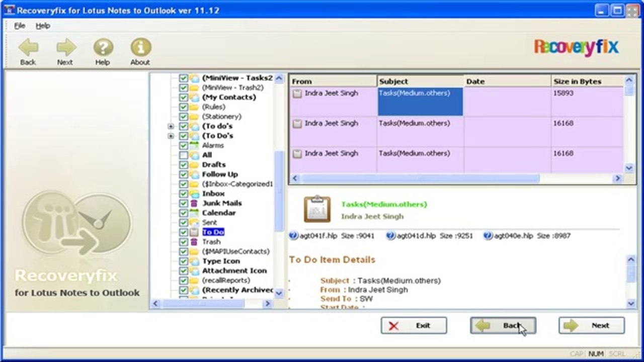Select the (MiniView - Trash2) folder

(x=232, y=87)
